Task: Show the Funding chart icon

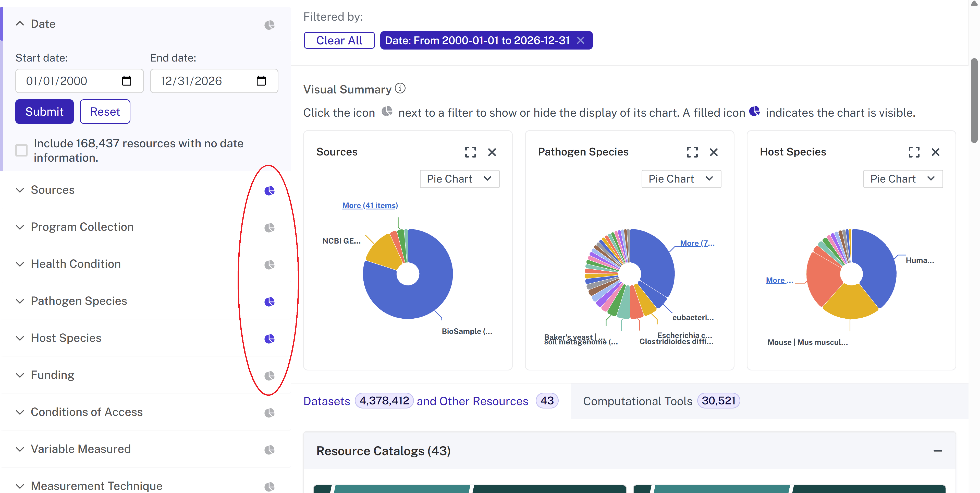Action: coord(269,376)
